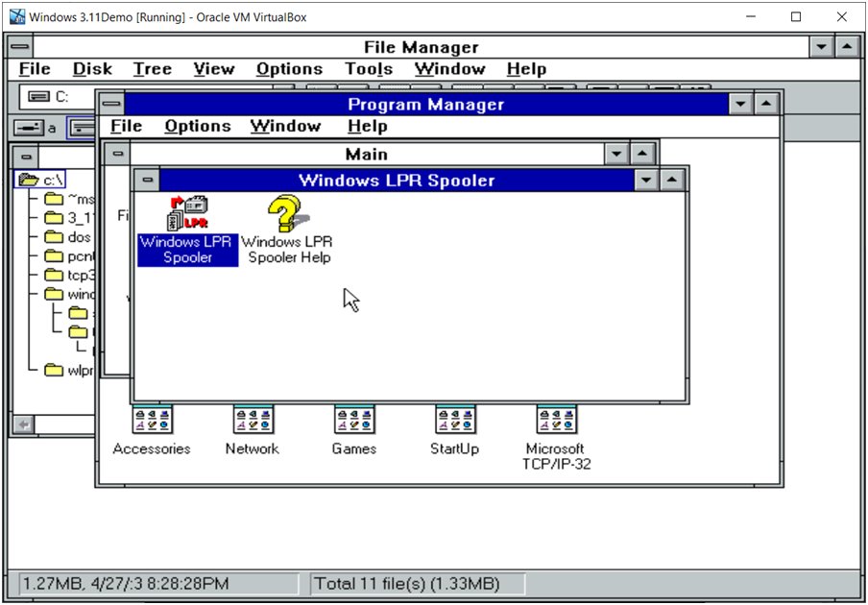Screen dimensions: 868x605
Task: Select the c:\ root folder in tree
Action: click(x=40, y=180)
